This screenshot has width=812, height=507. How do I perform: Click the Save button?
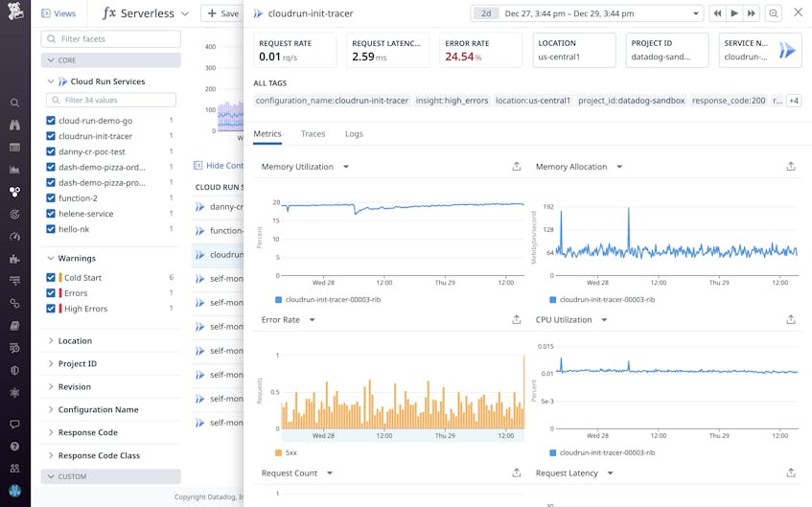[223, 13]
